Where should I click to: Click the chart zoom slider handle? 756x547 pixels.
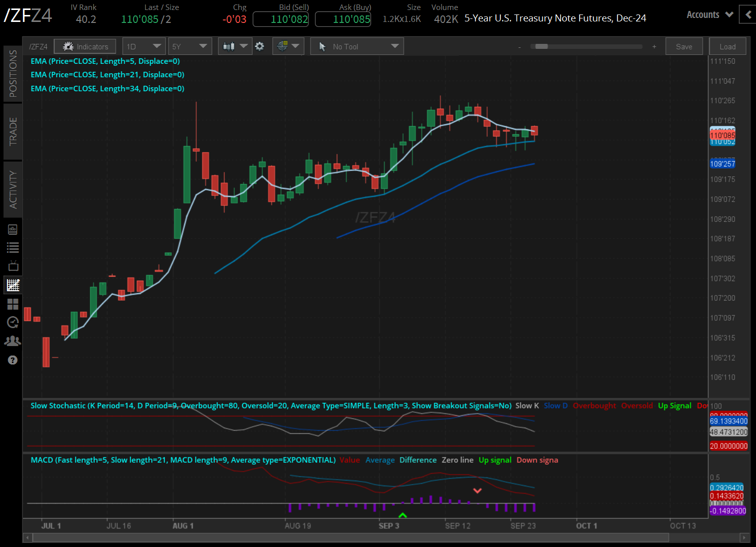(541, 46)
